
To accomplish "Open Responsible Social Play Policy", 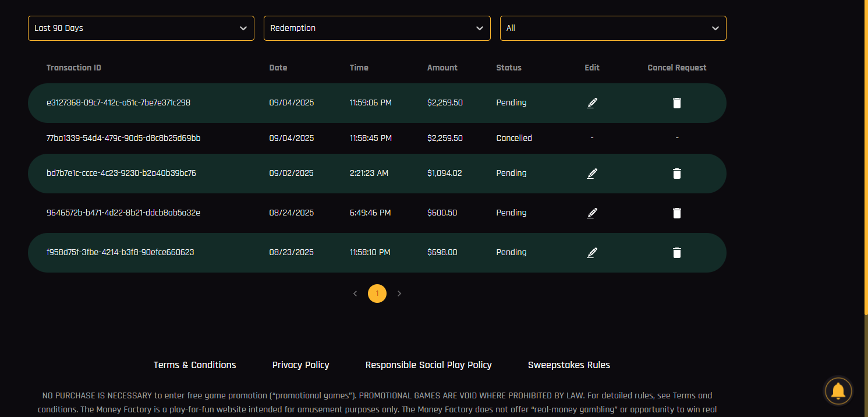I will [428, 365].
